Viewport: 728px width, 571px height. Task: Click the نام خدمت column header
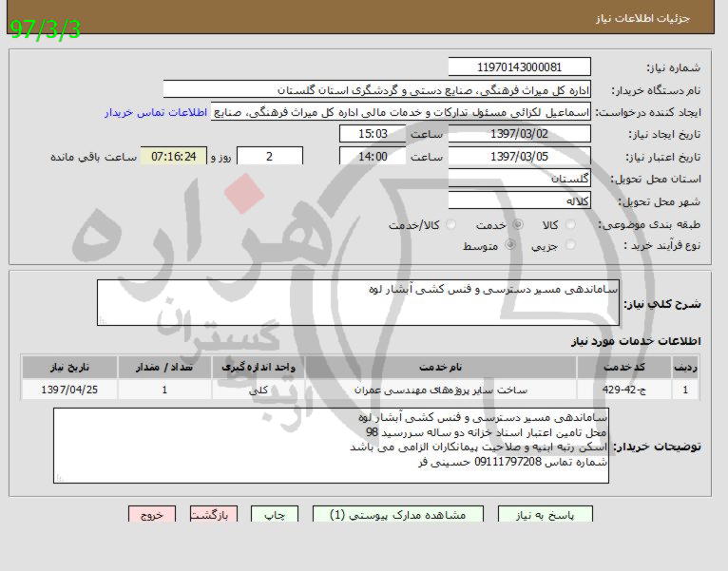441,367
